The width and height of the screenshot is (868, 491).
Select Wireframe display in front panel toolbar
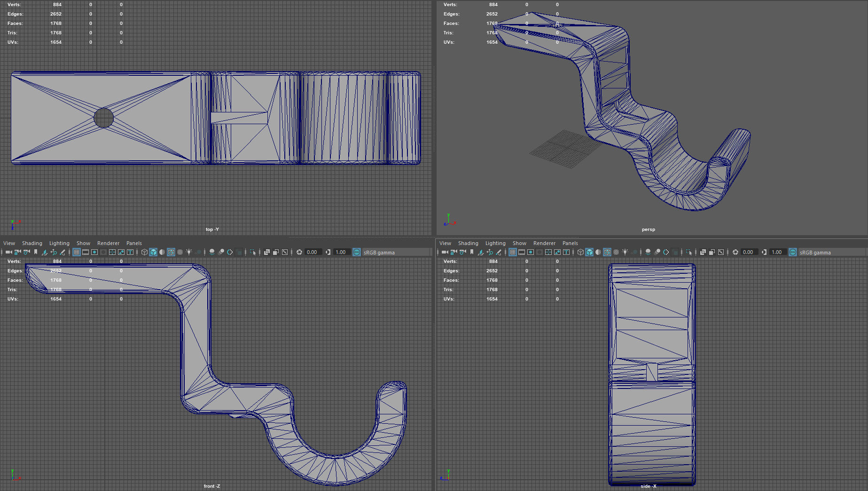tap(144, 252)
